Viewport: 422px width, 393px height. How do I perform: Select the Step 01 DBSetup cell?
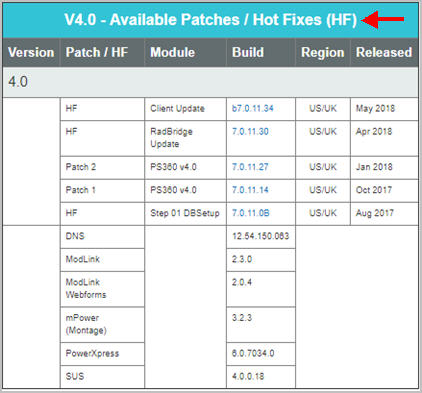(x=185, y=213)
